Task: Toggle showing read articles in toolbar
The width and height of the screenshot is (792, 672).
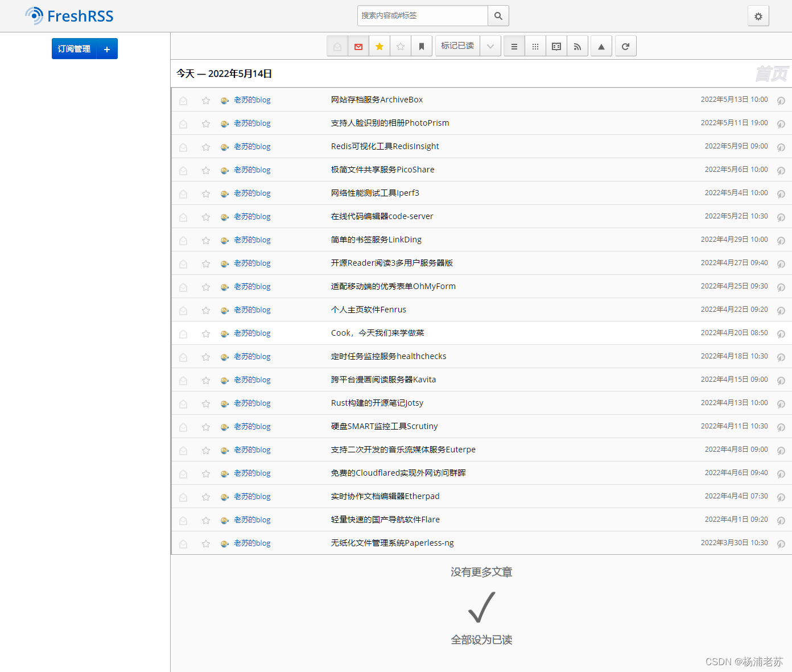Action: point(337,47)
